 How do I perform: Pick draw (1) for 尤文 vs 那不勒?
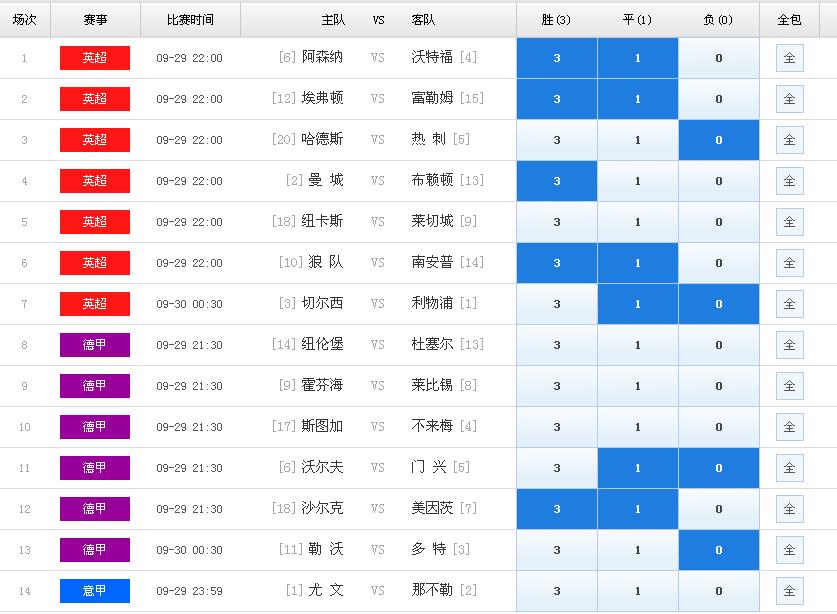tap(638, 591)
